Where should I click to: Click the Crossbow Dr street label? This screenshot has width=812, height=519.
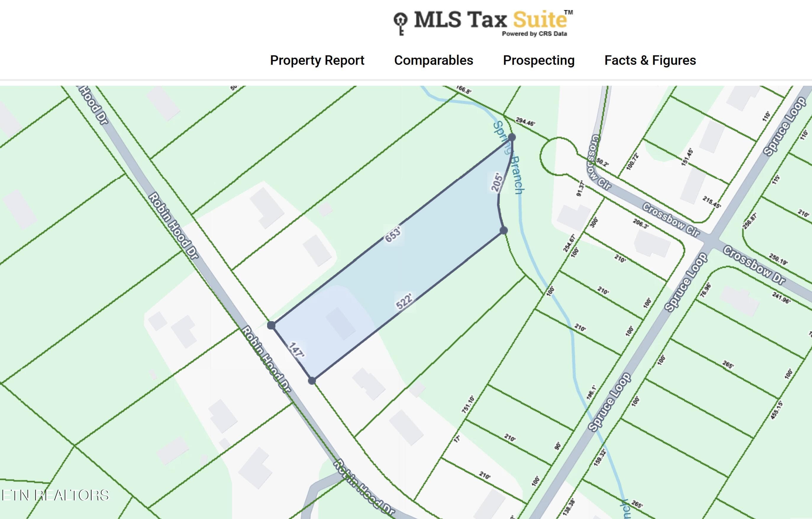pos(754,265)
